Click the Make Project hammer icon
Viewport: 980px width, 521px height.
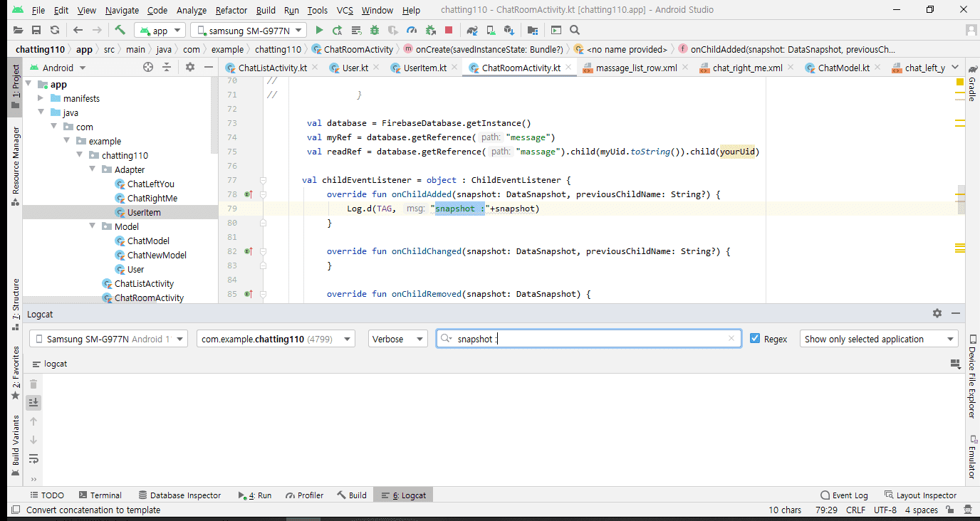click(x=120, y=31)
